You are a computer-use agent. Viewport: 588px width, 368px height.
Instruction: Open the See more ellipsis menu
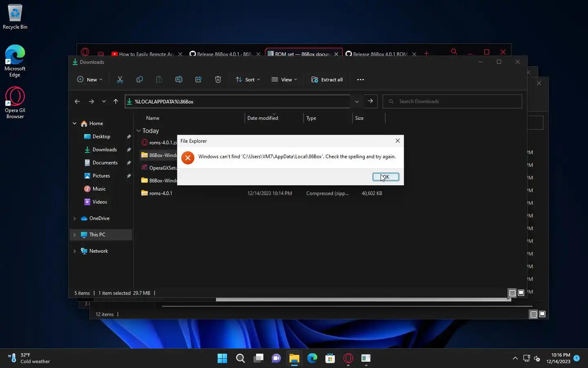pyautogui.click(x=361, y=79)
